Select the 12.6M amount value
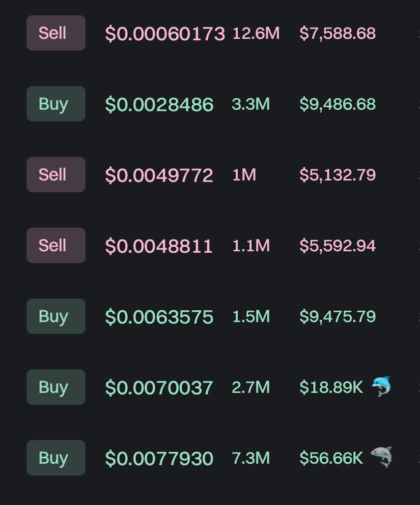 [256, 33]
